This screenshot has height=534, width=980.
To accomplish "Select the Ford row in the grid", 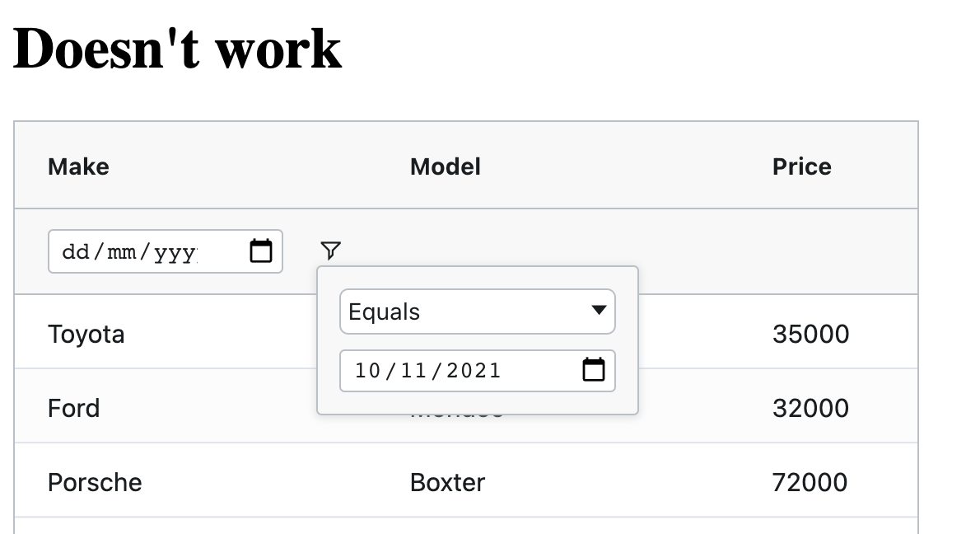I will (74, 408).
